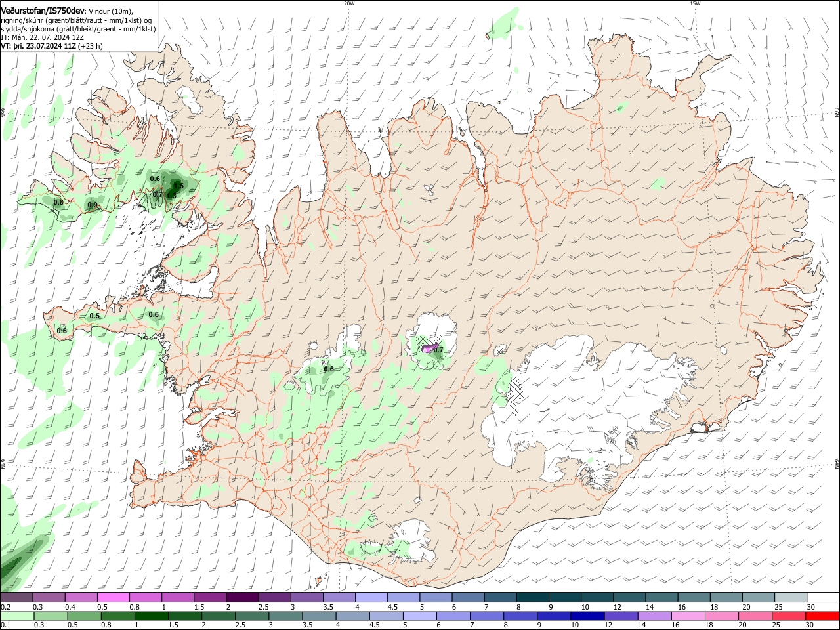840x630 pixels.
Task: Click the 'IT: Mán. 22. 07. 2024 12Z' line
Action: (x=42, y=37)
